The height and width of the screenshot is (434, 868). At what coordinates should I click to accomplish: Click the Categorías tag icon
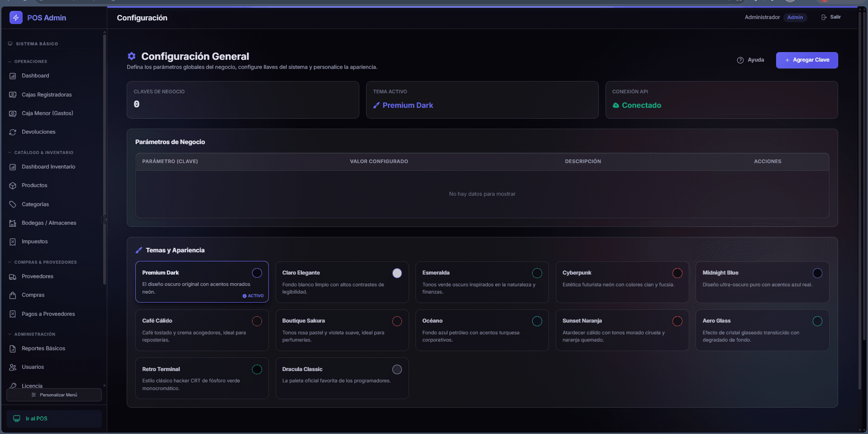[x=13, y=204]
